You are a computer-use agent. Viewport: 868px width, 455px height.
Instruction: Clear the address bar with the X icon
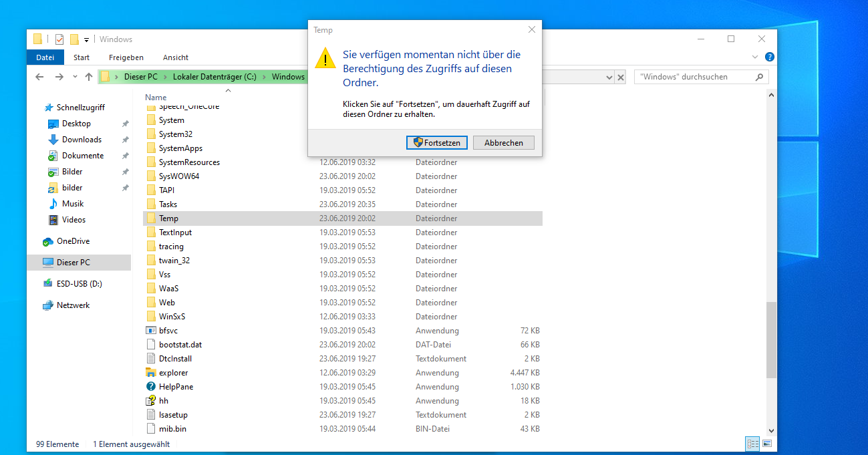click(x=621, y=77)
